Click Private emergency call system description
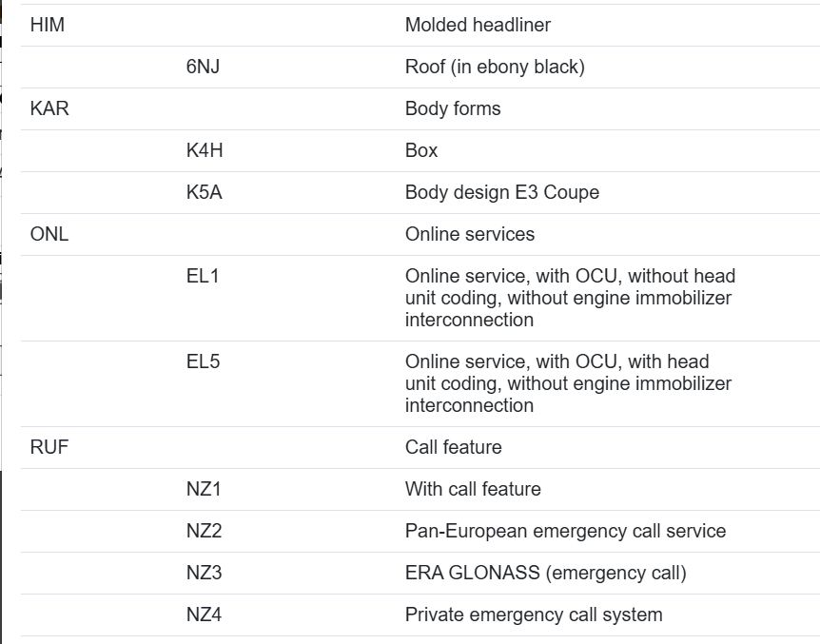The image size is (820, 644). tap(534, 615)
